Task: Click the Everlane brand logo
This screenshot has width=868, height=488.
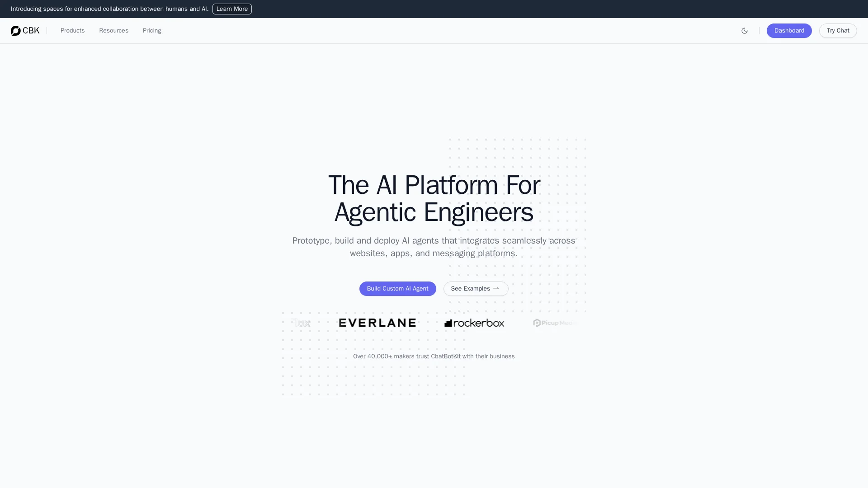Action: (377, 323)
